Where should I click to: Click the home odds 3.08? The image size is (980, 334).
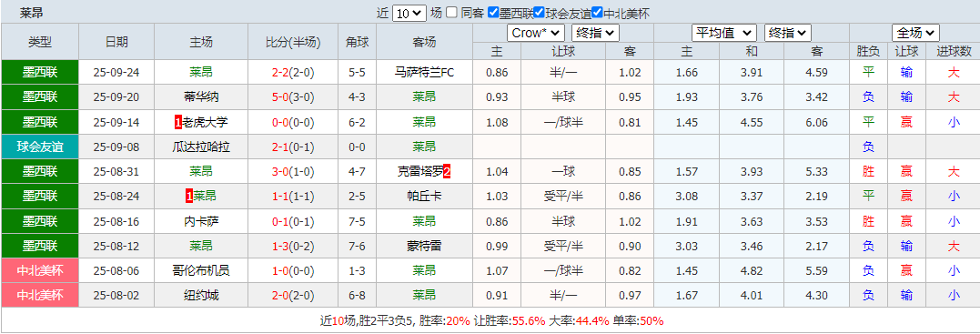[x=687, y=197]
